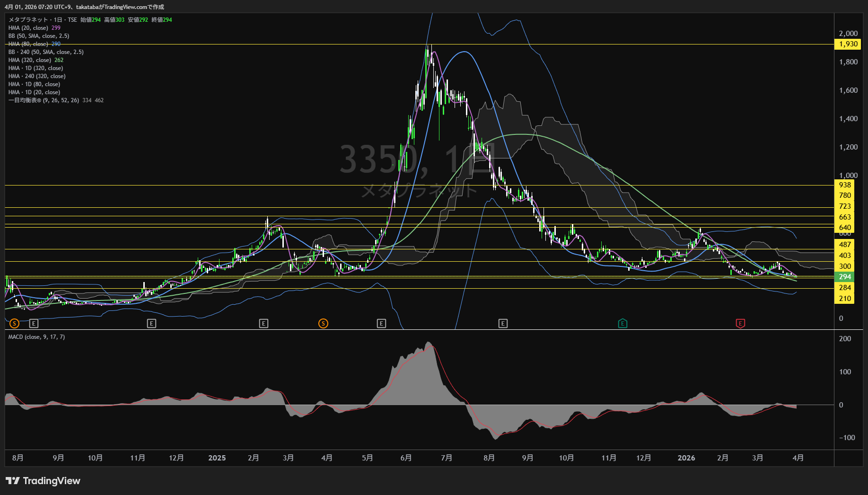The image size is (868, 495).
Task: Open the green earnings marker near November 2025
Action: tap(623, 323)
